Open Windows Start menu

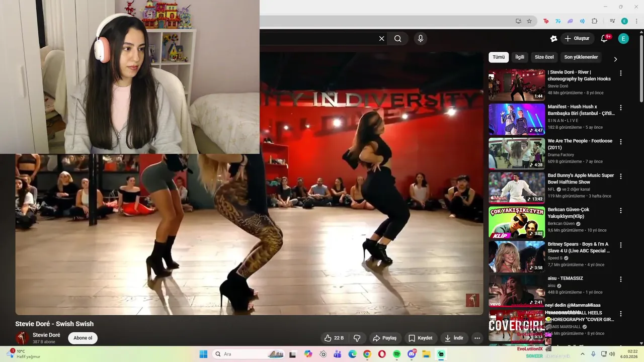(203, 354)
